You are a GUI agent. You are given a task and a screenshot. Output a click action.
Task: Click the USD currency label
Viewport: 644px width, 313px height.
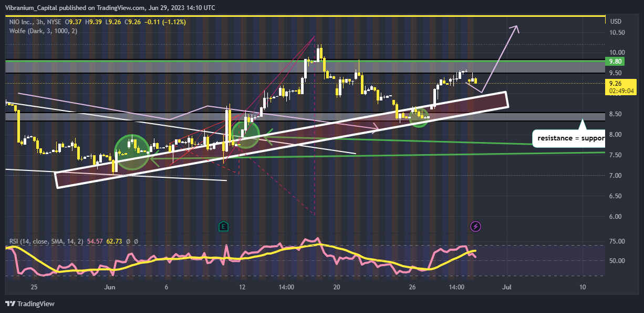[616, 22]
